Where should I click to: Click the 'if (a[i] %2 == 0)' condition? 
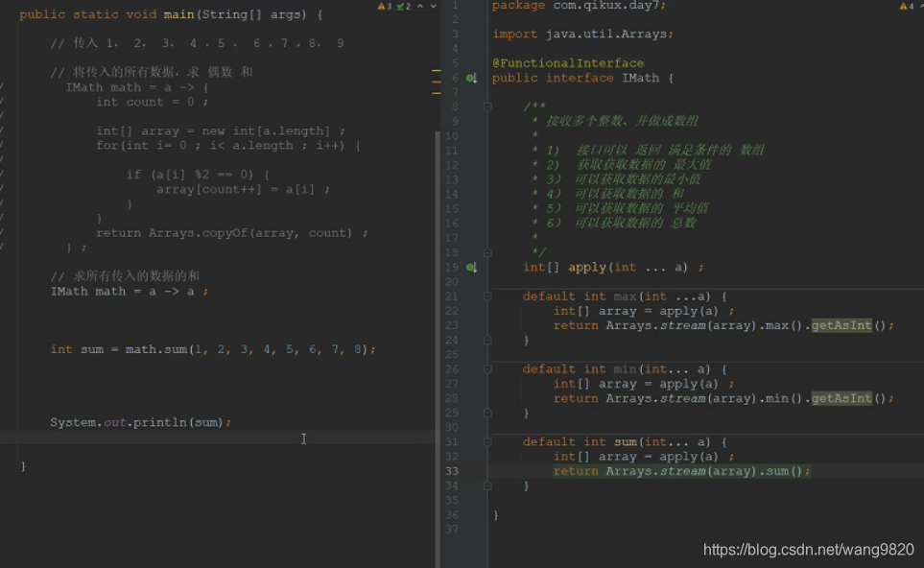(x=198, y=175)
